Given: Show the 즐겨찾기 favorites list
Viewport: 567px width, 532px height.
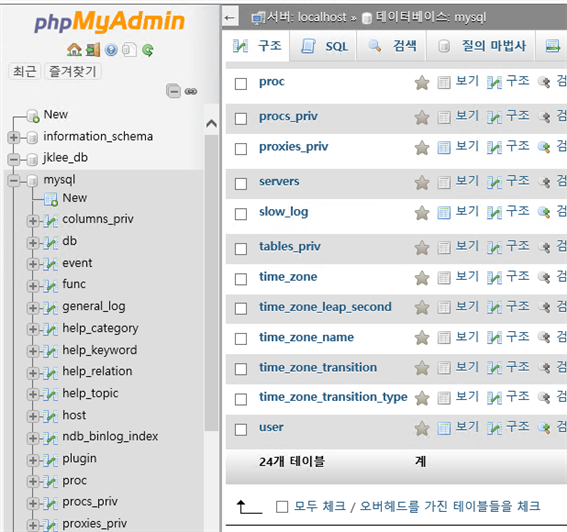Looking at the screenshot, I should (73, 71).
